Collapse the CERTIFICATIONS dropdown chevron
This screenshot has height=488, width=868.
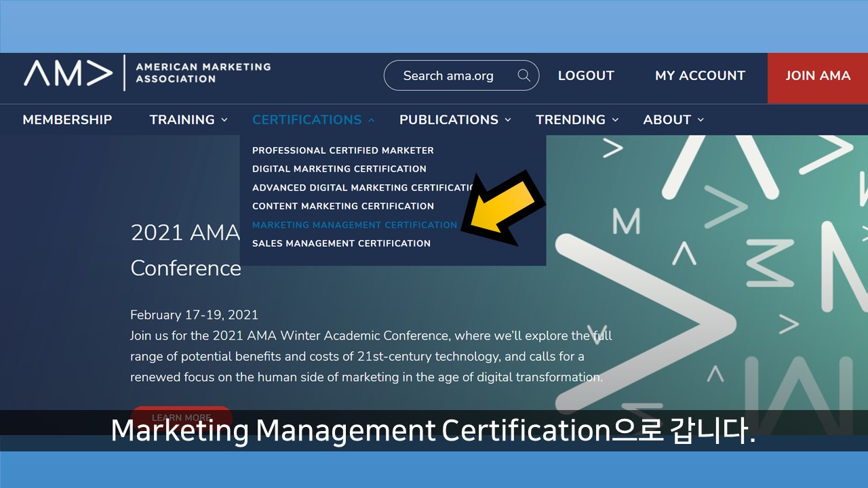pyautogui.click(x=371, y=120)
